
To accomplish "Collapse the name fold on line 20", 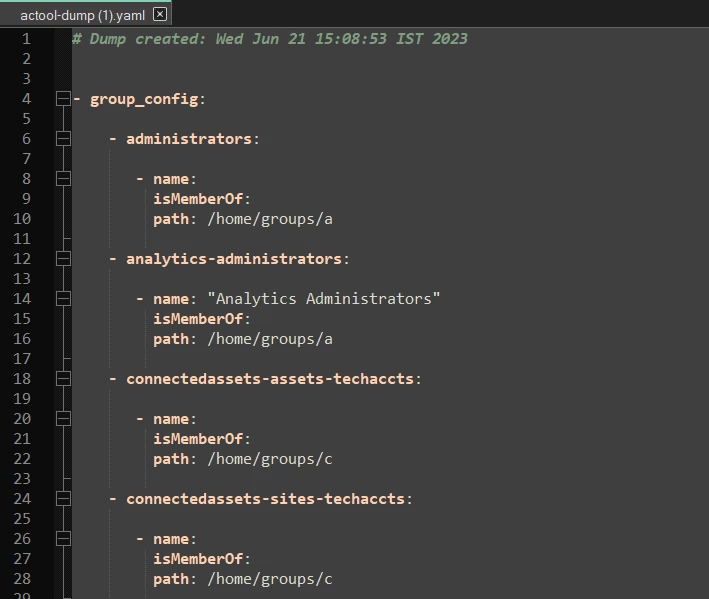I will point(63,419).
